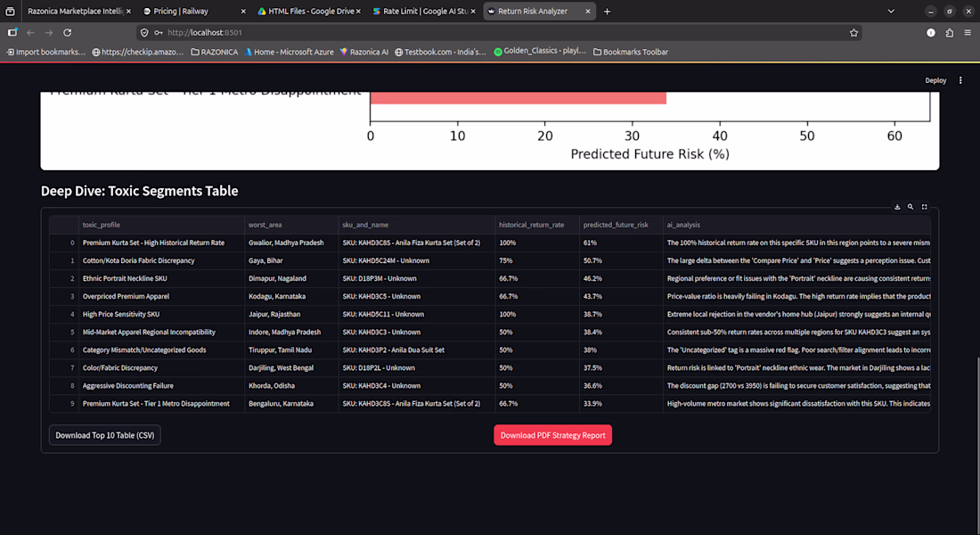Sort by worst_area column header
This screenshot has height=535, width=980.
[x=291, y=225]
